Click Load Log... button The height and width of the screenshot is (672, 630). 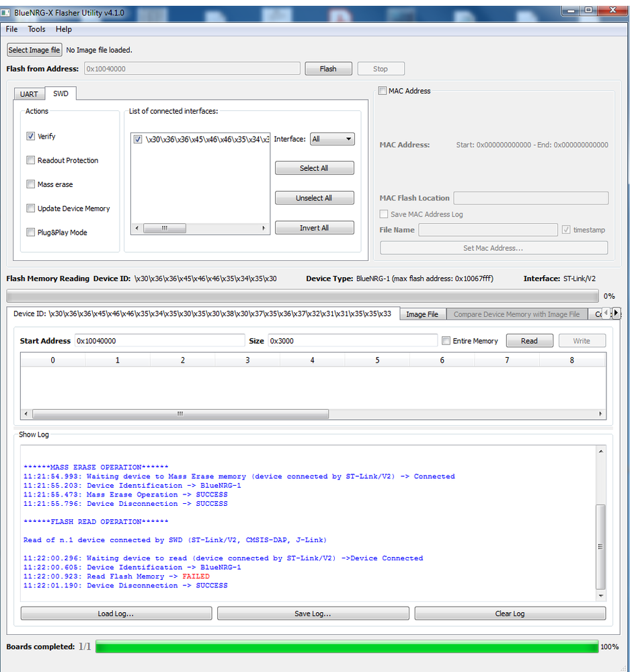116,613
